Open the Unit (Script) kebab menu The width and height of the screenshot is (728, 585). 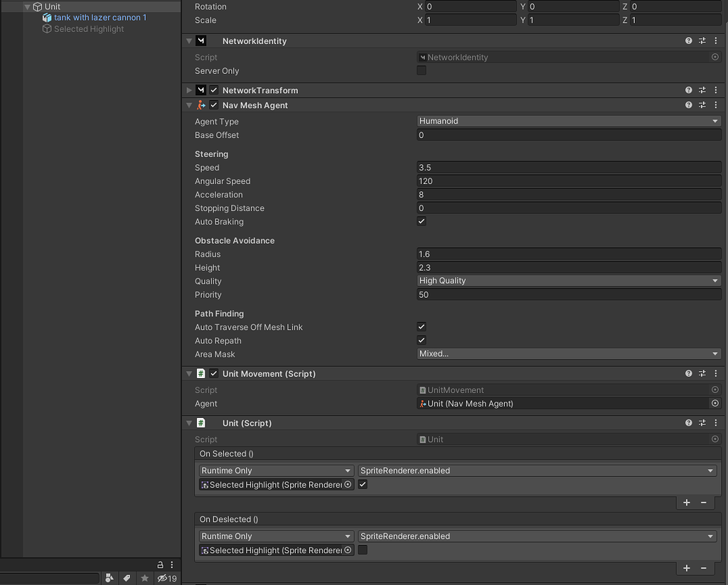tap(716, 422)
